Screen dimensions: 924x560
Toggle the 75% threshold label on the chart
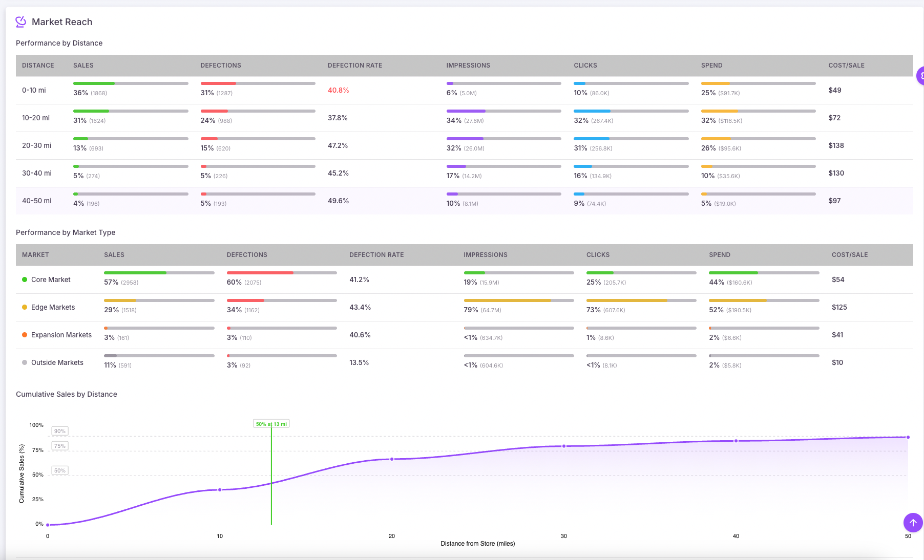(59, 445)
